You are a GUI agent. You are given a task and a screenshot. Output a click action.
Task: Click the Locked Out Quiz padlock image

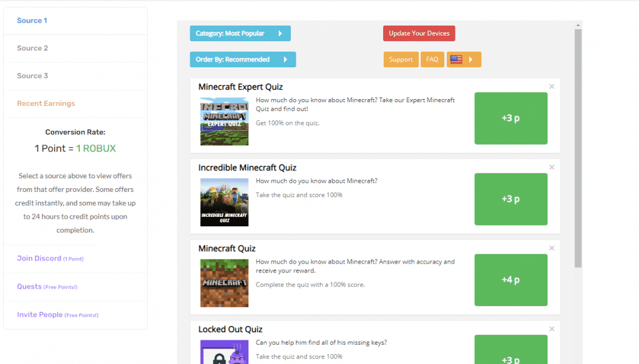click(x=224, y=352)
